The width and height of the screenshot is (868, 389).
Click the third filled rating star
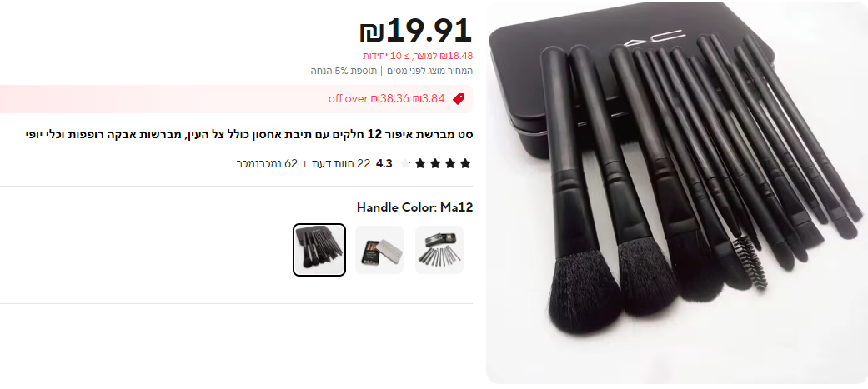coord(435,163)
